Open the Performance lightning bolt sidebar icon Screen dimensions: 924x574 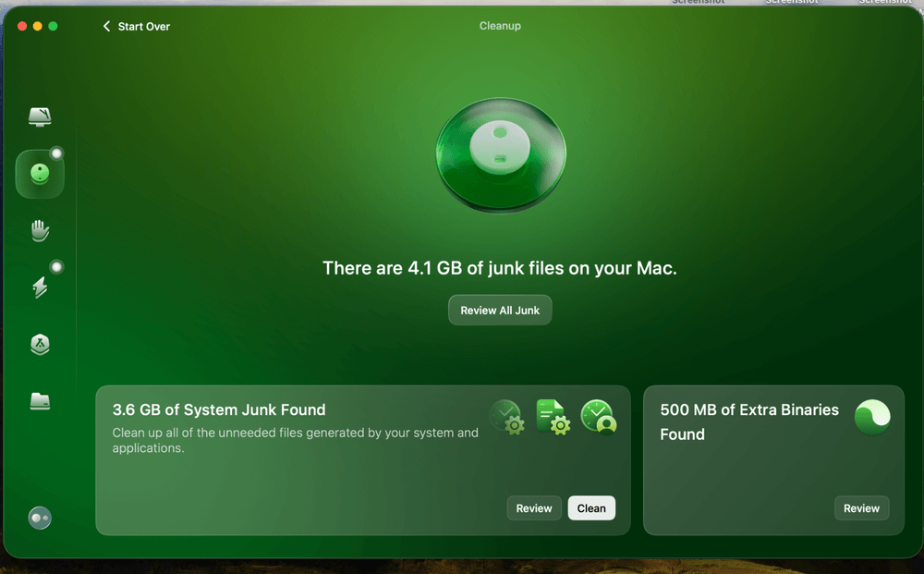point(40,287)
